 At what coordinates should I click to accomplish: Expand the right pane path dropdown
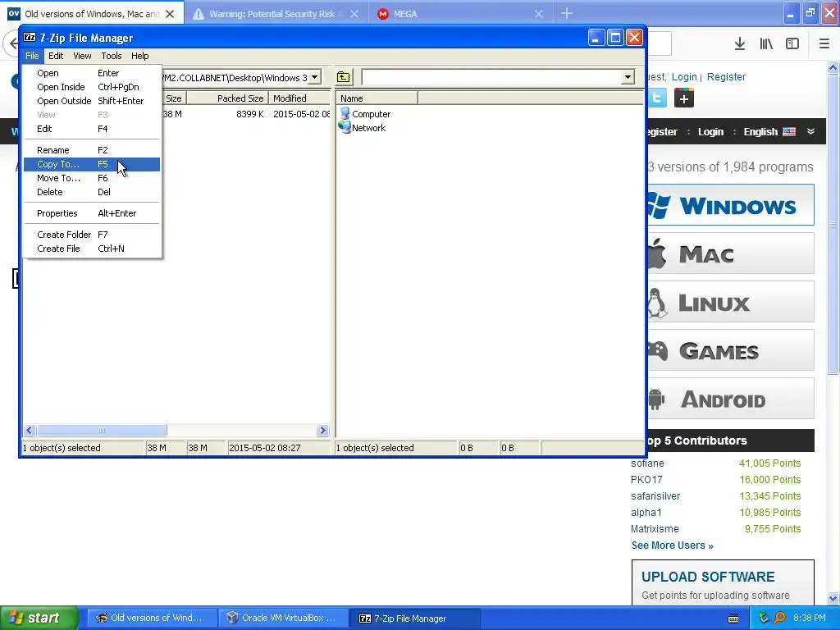(628, 77)
